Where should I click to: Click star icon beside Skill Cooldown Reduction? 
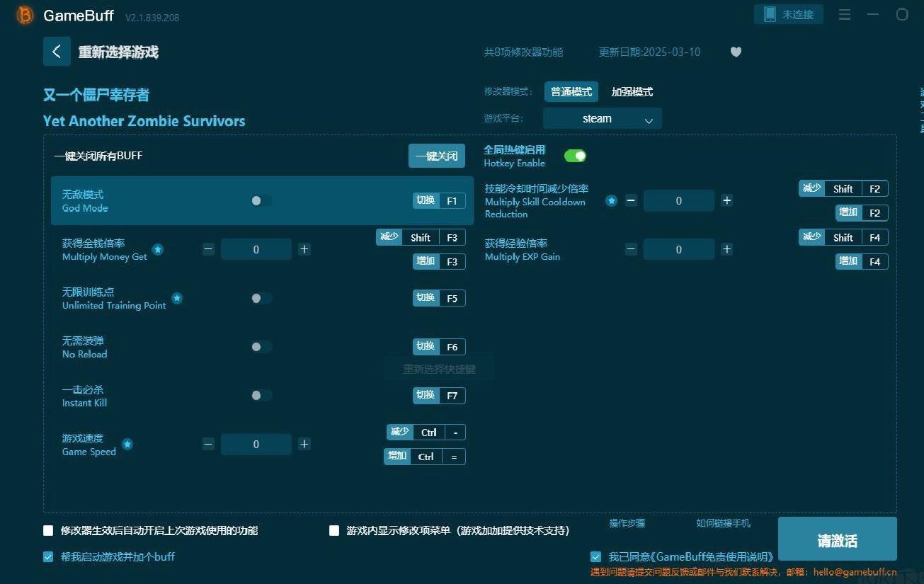[x=611, y=200]
